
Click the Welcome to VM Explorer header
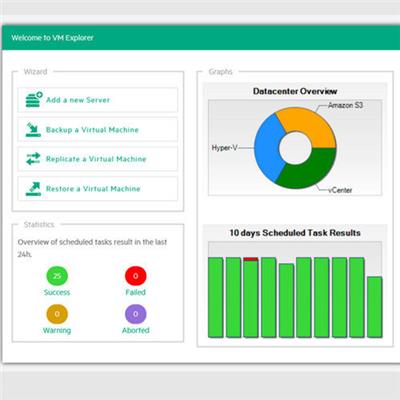point(52,38)
